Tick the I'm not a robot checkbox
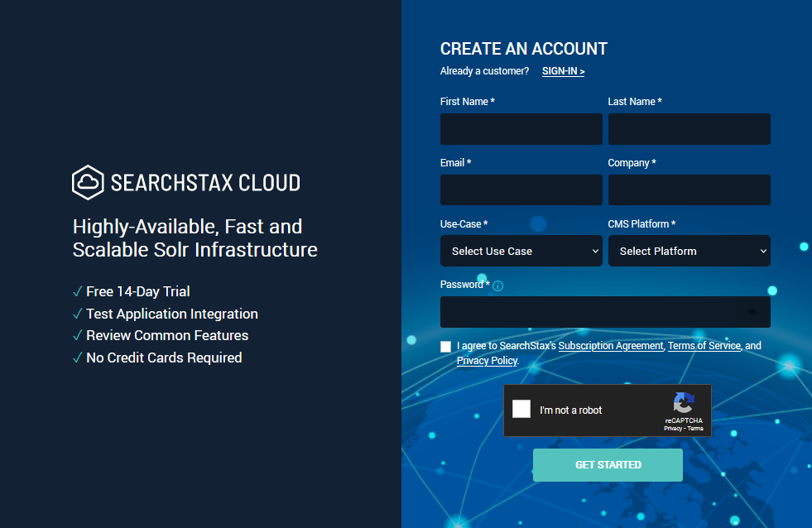This screenshot has width=812, height=528. [x=521, y=409]
